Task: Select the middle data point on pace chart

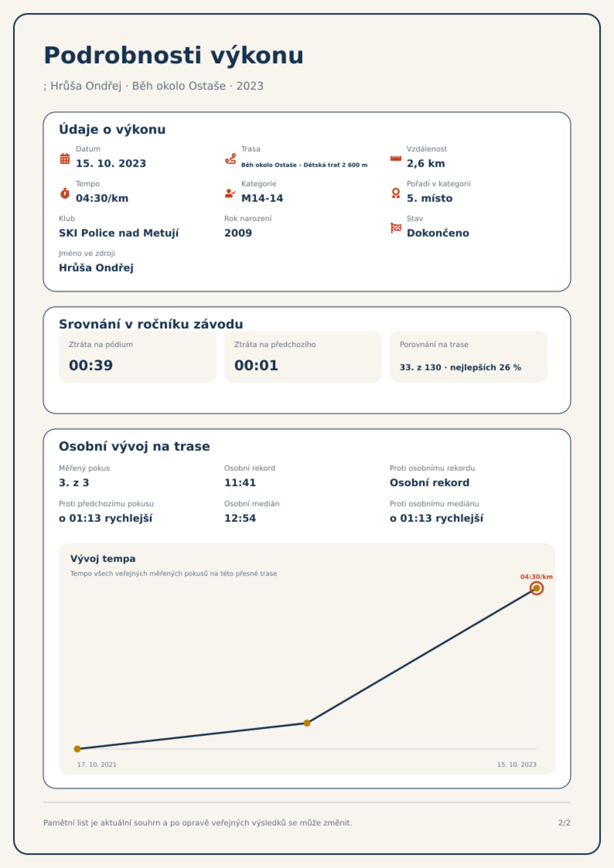Action: pos(307,723)
